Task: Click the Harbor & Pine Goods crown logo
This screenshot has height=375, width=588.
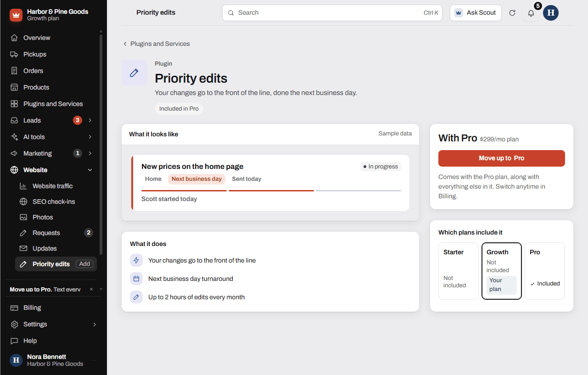Action: pyautogui.click(x=16, y=15)
